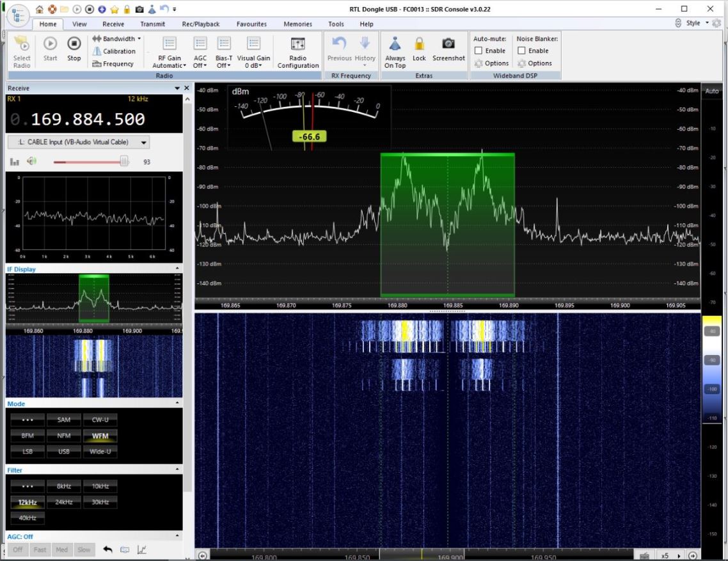The width and height of the screenshot is (728, 561).
Task: Open the Visual Gain 0 dB dropdown
Action: tap(253, 52)
